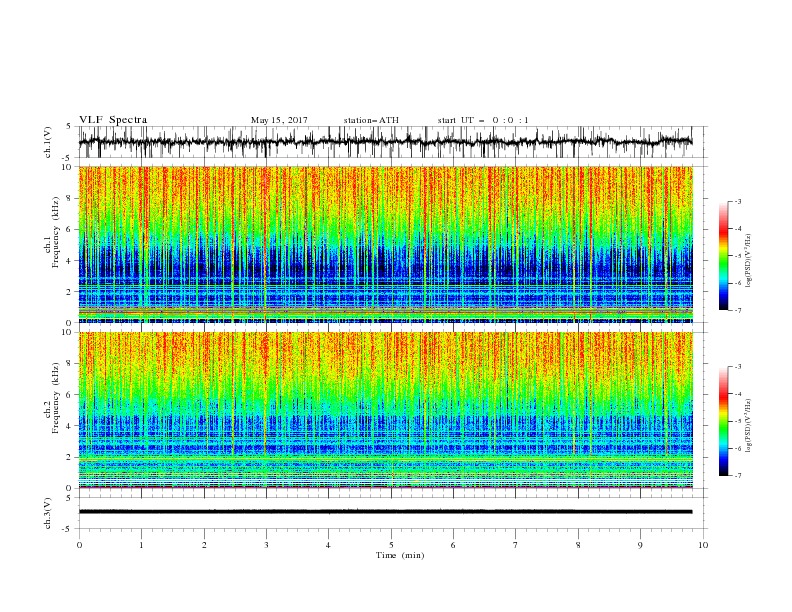Click the "6" tick on ch.1 frequency axis
The height and width of the screenshot is (612, 792).
pos(70,229)
